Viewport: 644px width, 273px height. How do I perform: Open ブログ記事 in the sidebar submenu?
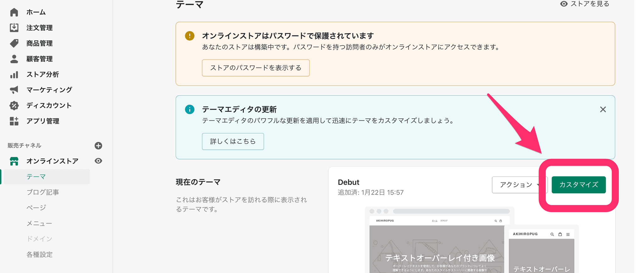pyautogui.click(x=43, y=192)
